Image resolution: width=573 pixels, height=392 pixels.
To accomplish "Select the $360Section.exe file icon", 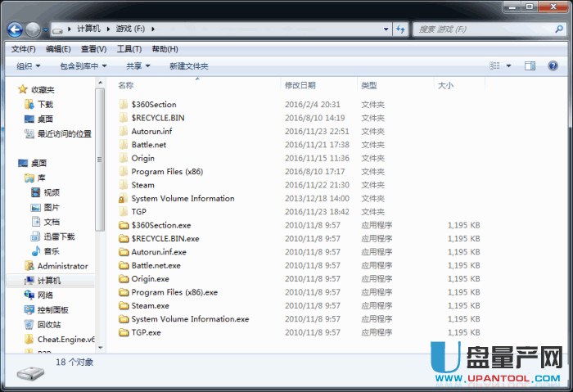I will pyautogui.click(x=124, y=225).
